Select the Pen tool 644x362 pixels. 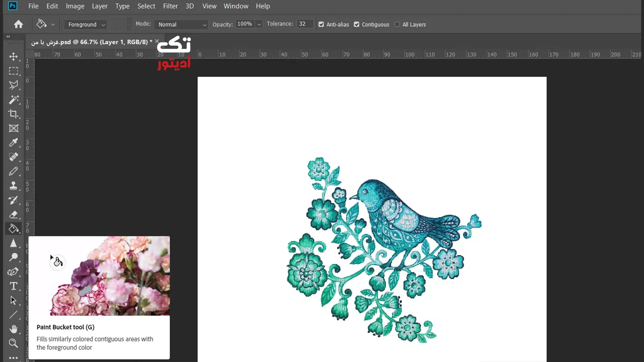pos(13,272)
